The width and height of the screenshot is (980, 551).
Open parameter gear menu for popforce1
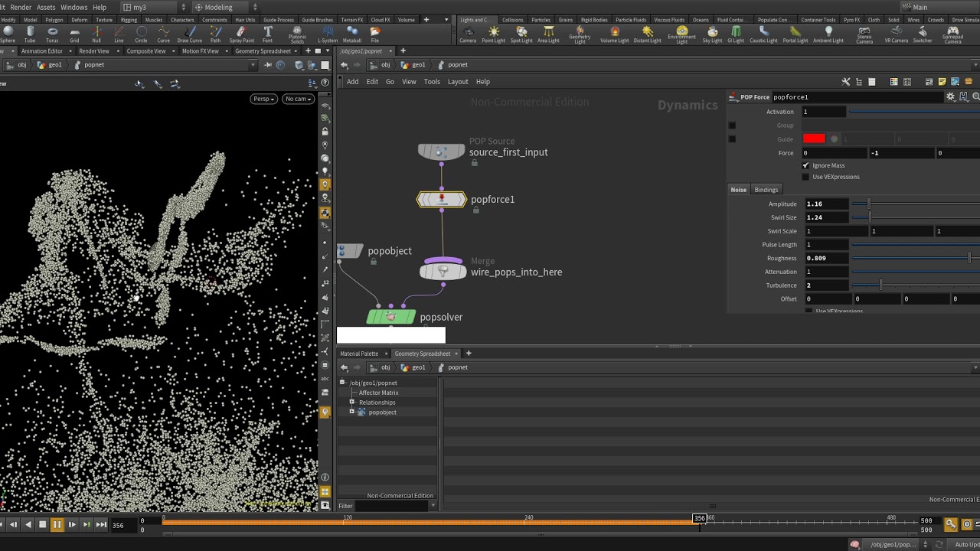[951, 97]
